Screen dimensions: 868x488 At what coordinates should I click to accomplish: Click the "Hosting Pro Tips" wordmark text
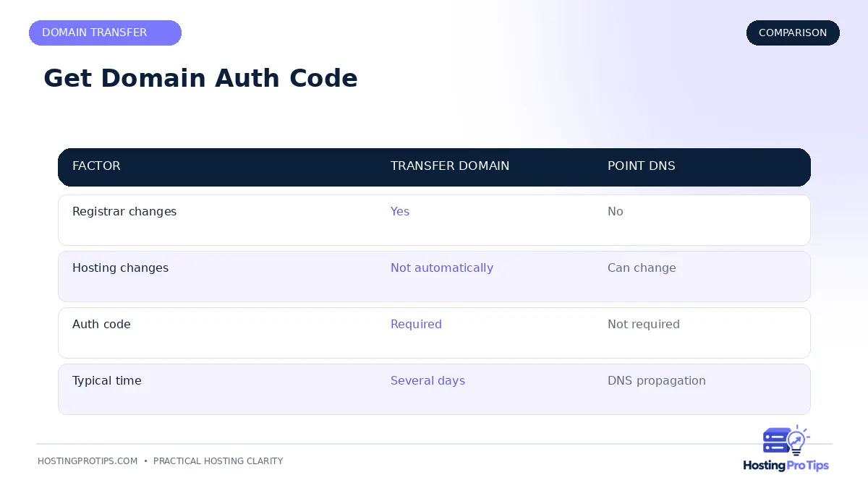(786, 466)
